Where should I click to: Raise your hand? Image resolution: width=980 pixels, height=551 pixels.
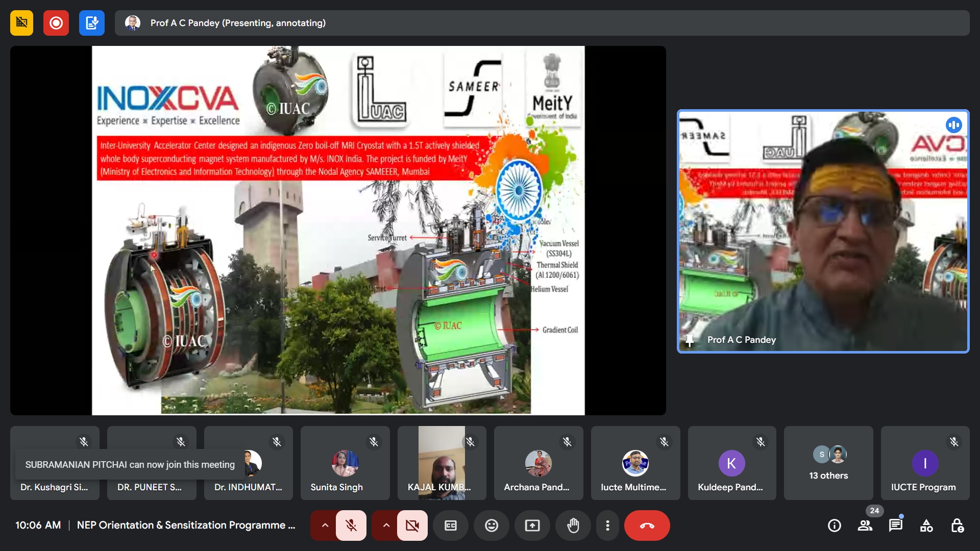tap(573, 525)
